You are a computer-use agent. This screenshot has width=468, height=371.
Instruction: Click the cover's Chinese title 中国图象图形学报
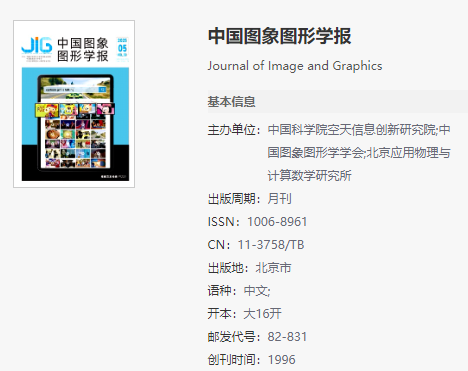(83, 49)
